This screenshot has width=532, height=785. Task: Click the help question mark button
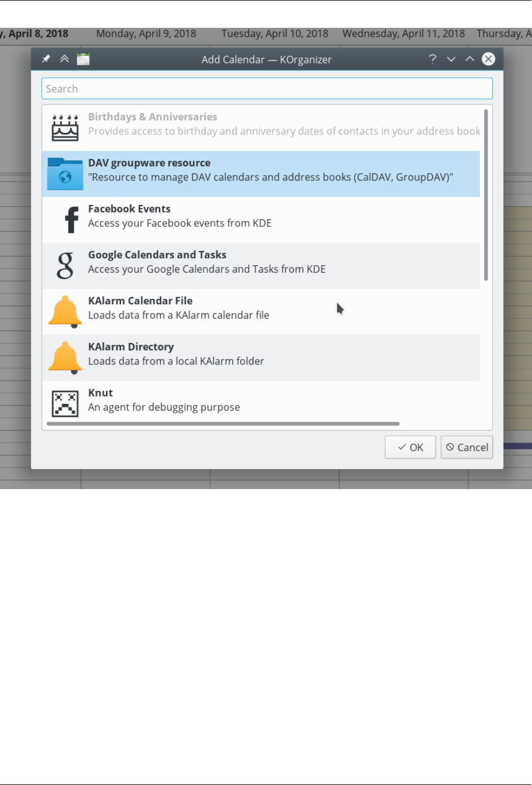pyautogui.click(x=433, y=59)
